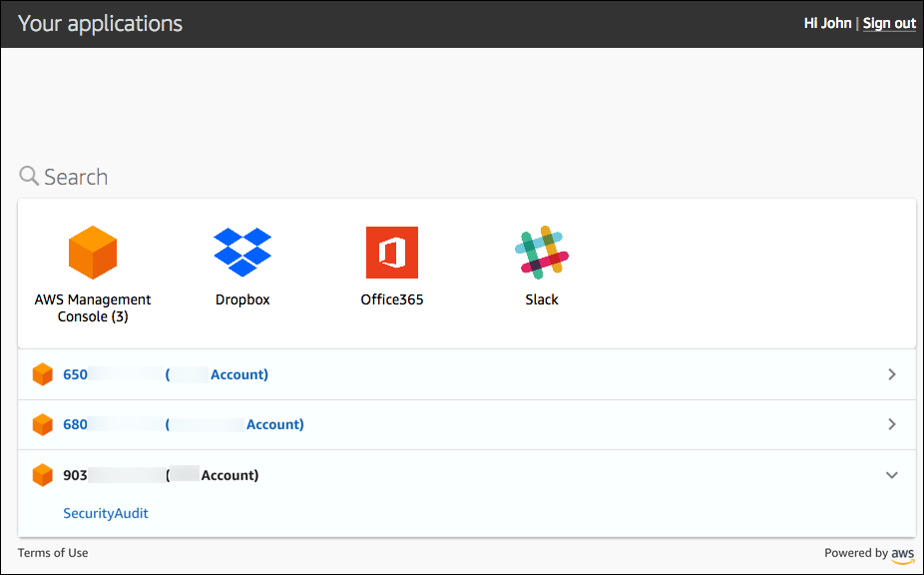This screenshot has height=575, width=924.
Task: Open the SecurityAudit role link
Action: (105, 512)
